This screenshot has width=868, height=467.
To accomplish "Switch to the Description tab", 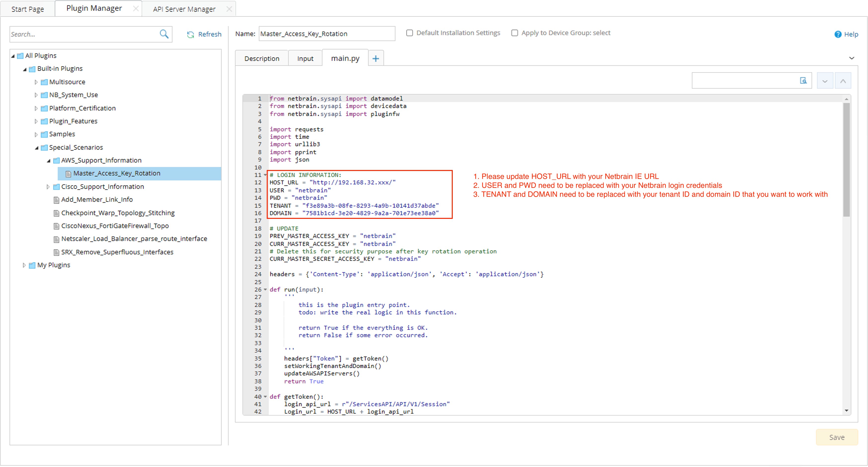I will [262, 58].
